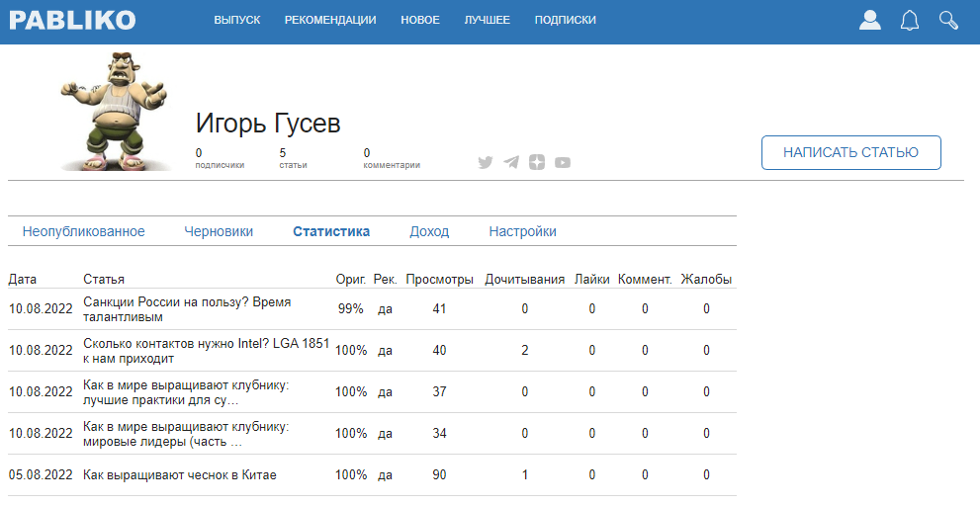The height and width of the screenshot is (507, 980).
Task: Select views count '34' in the table
Action: (439, 434)
